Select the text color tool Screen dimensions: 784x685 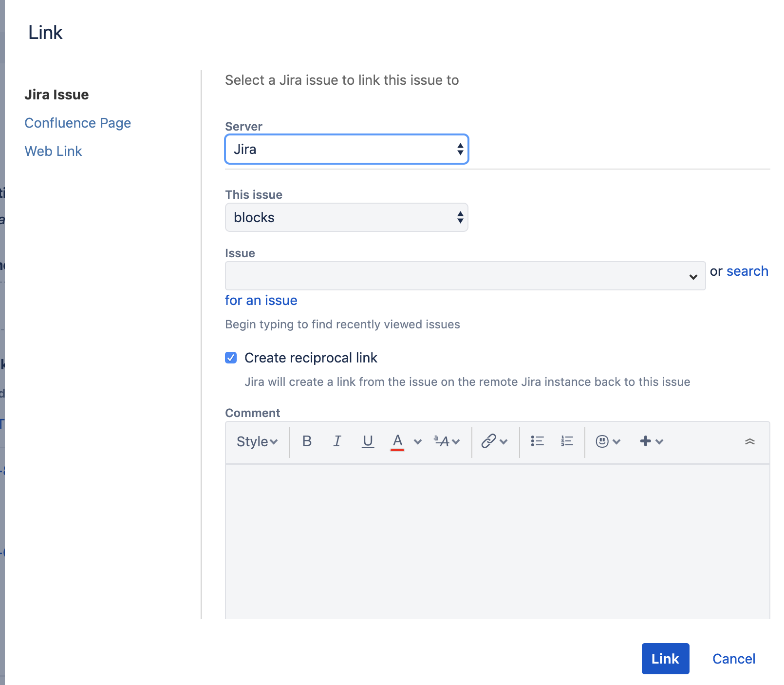[398, 441]
